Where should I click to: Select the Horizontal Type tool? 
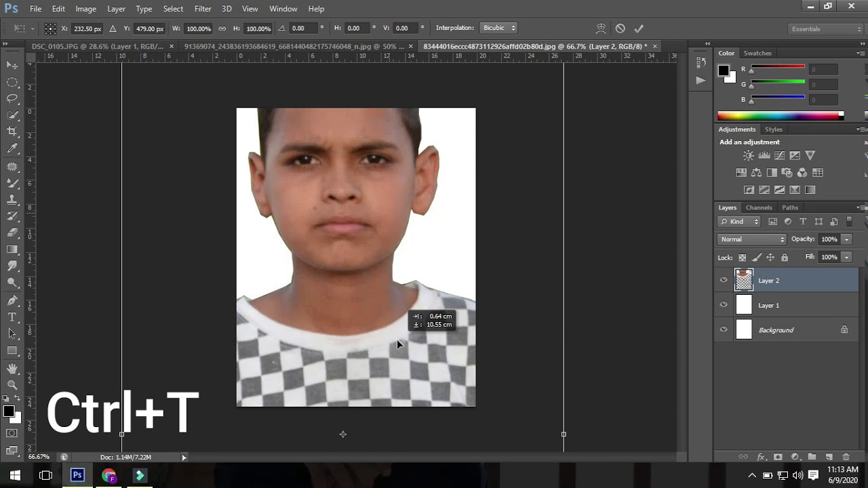[x=12, y=317]
